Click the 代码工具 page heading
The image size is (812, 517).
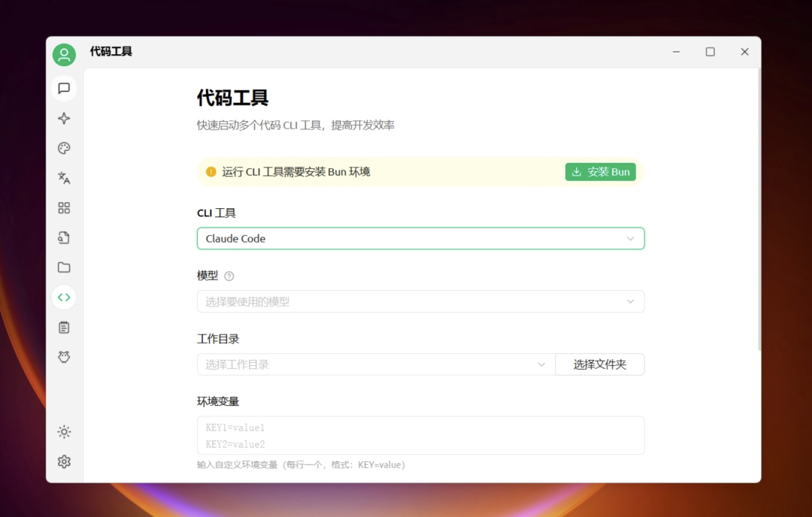[232, 98]
